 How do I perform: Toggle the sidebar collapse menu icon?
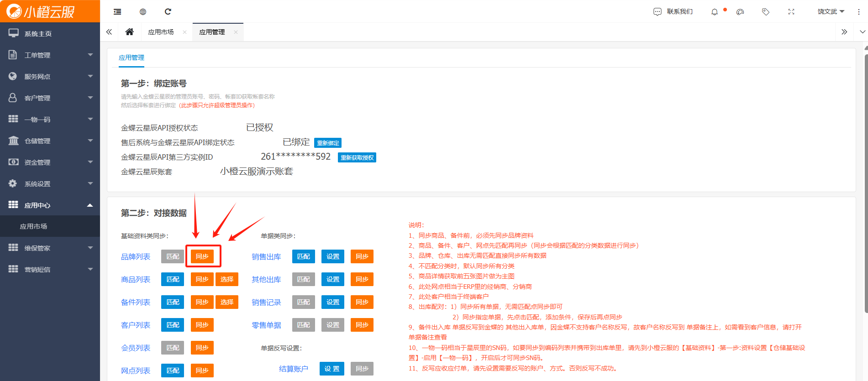pos(117,11)
